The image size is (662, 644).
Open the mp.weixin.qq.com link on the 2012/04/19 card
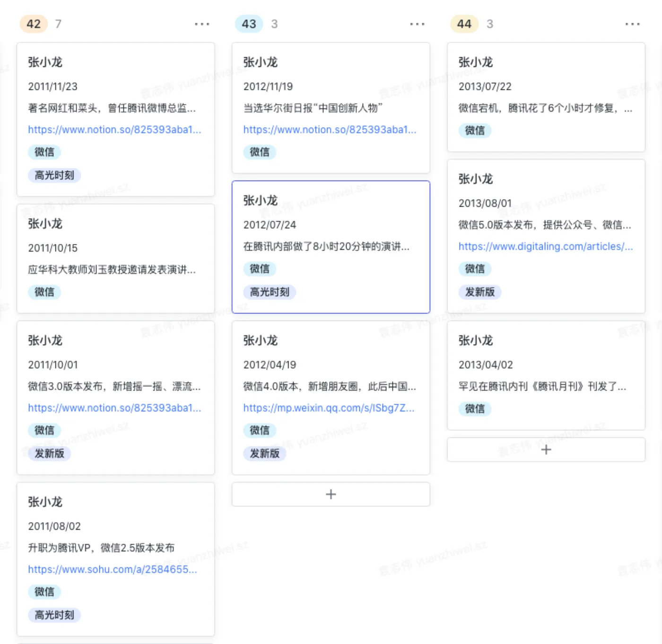[x=329, y=408]
